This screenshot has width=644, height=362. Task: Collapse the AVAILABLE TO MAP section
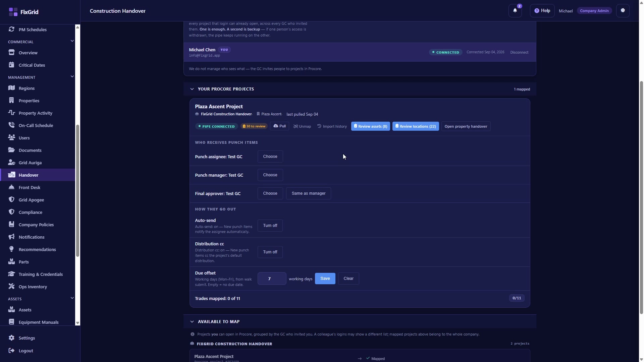pos(192,322)
